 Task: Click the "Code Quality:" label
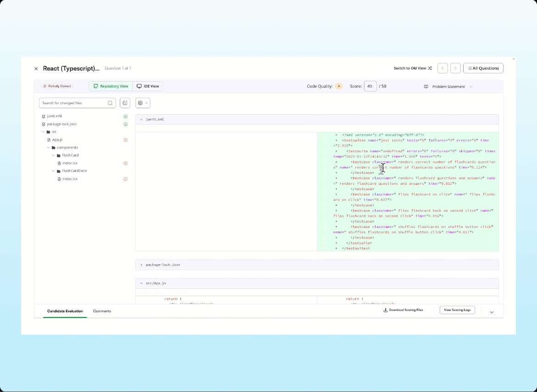pyautogui.click(x=319, y=86)
